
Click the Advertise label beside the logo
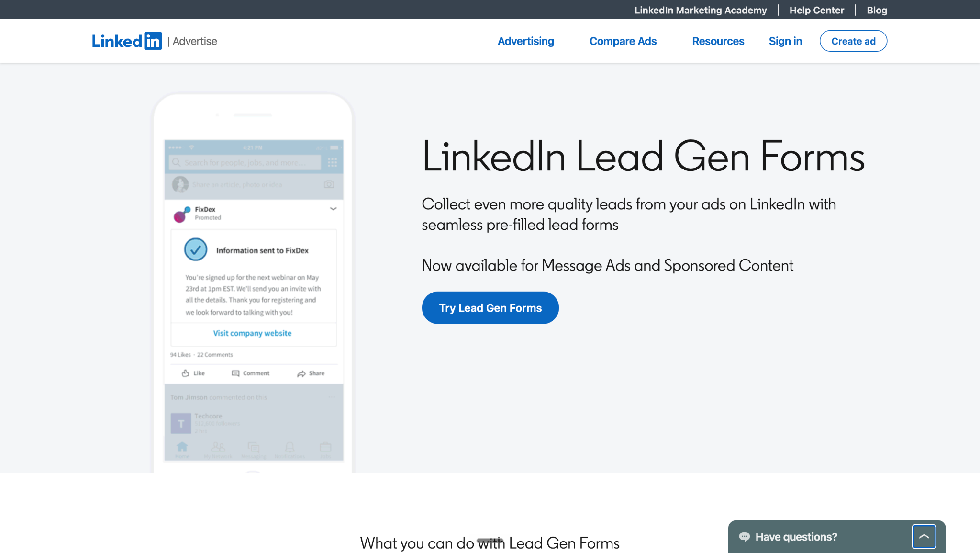pos(195,41)
